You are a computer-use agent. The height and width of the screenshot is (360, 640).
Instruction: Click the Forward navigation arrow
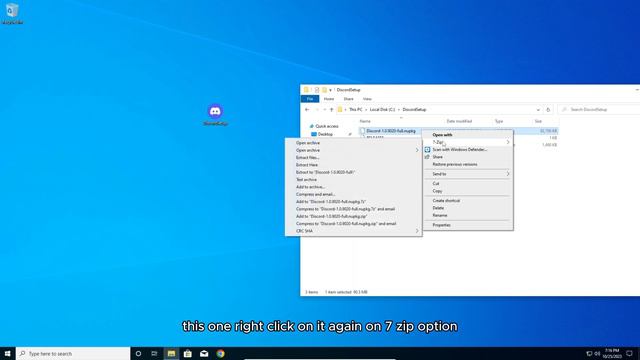[x=317, y=109]
